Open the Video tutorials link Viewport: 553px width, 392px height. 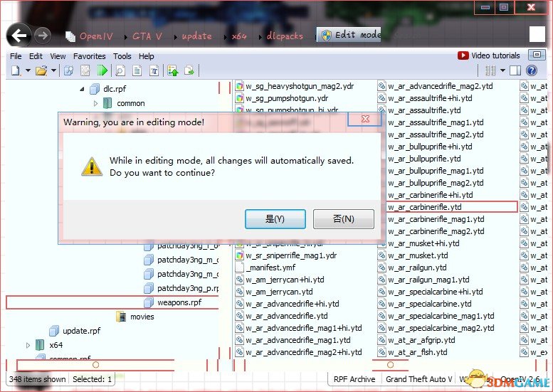pyautogui.click(x=488, y=55)
